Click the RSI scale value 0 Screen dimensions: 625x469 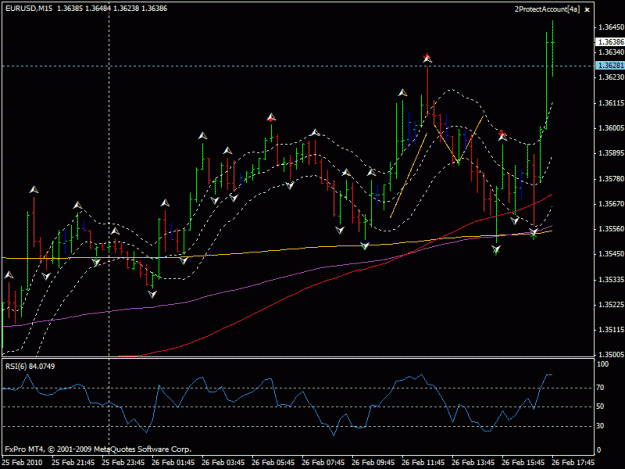tap(599, 451)
